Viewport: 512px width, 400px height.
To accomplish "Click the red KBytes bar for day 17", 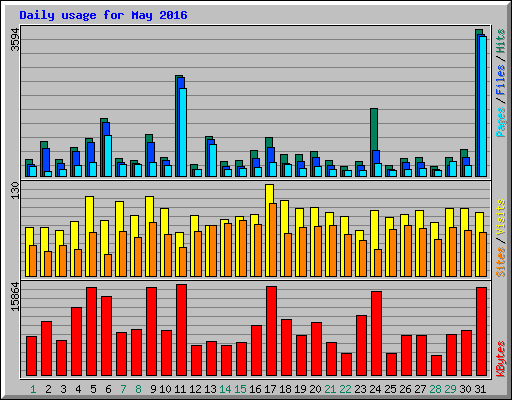I will coord(271,331).
